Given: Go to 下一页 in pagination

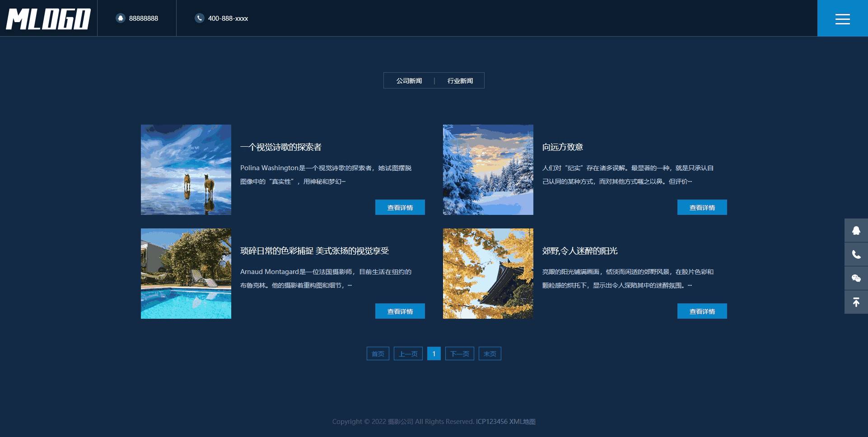Looking at the screenshot, I should pyautogui.click(x=459, y=353).
